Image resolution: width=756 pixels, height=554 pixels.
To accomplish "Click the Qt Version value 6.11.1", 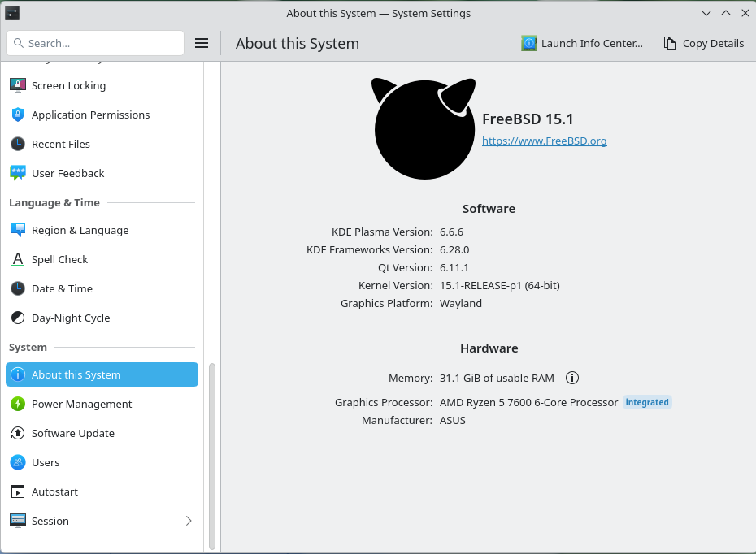I will click(x=454, y=267).
